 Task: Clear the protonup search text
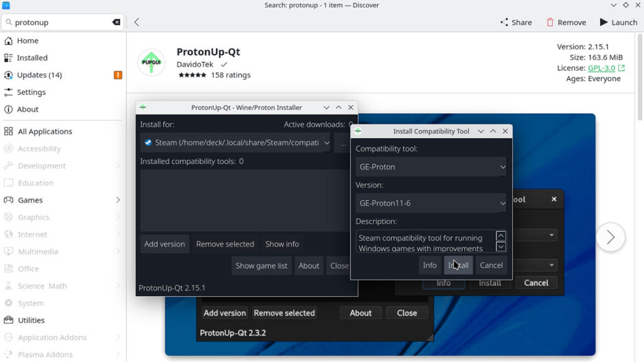point(116,22)
